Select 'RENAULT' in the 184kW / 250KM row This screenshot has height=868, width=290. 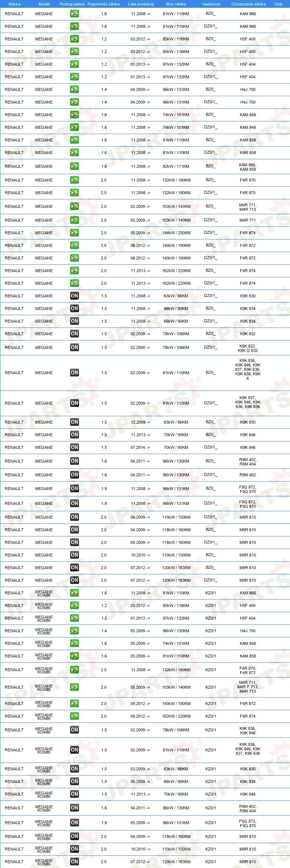[x=14, y=233]
